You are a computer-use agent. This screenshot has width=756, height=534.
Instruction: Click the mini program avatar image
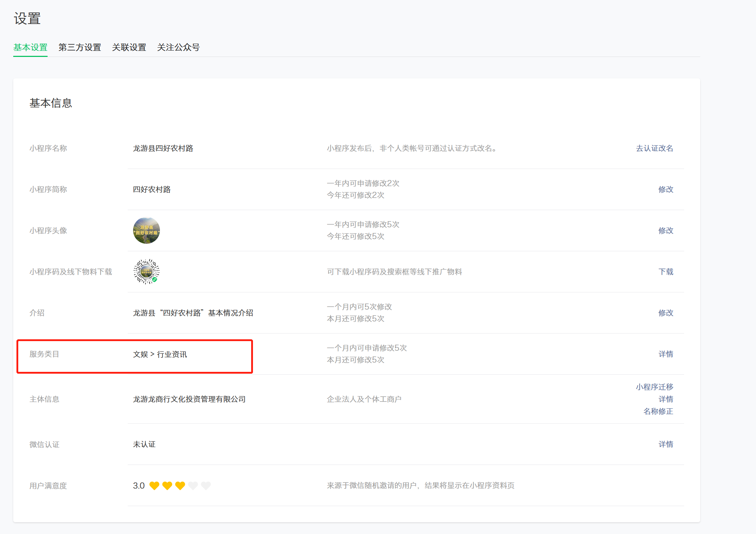pos(146,230)
